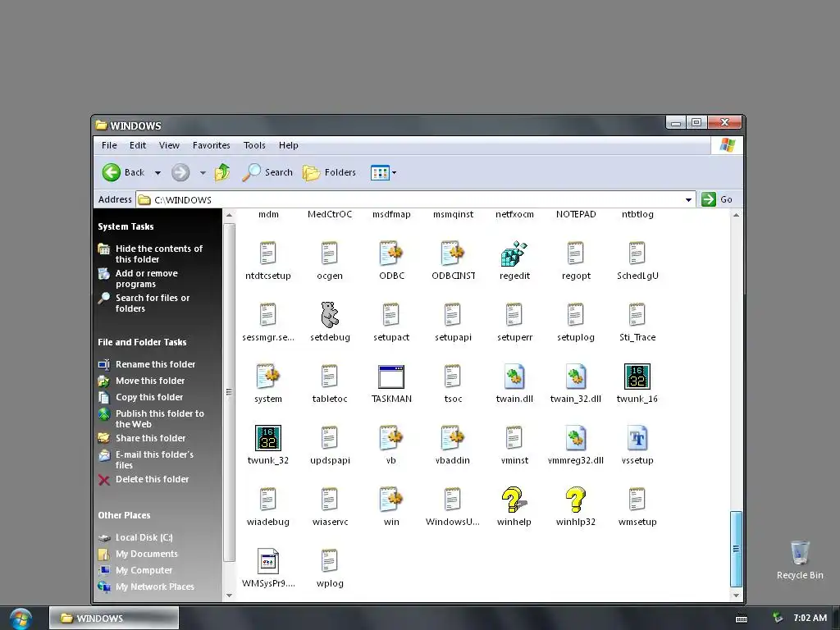Open the View menu
Screen dimensions: 840x630
coord(169,145)
